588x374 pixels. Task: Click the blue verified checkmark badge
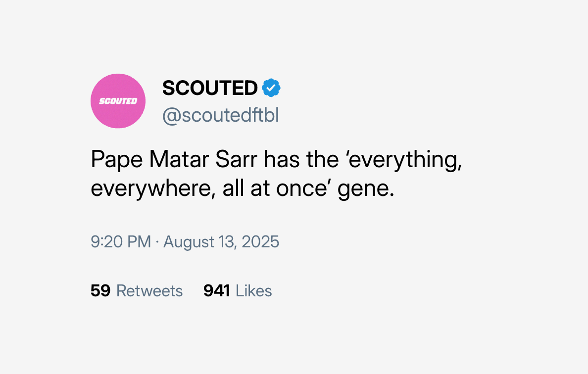click(x=271, y=88)
